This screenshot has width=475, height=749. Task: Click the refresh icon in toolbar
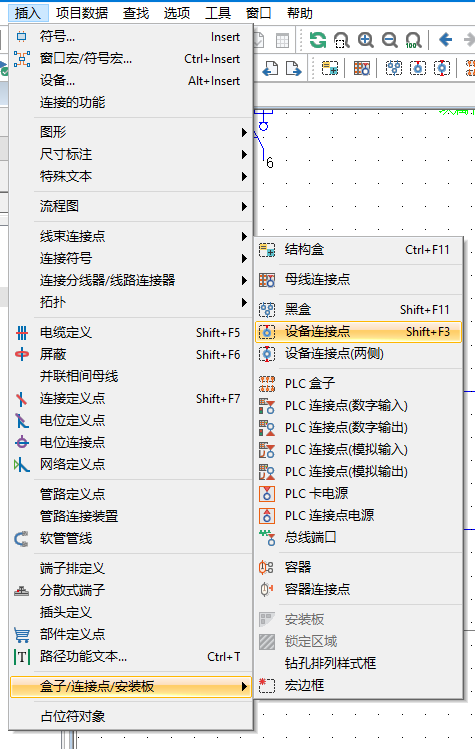[318, 40]
